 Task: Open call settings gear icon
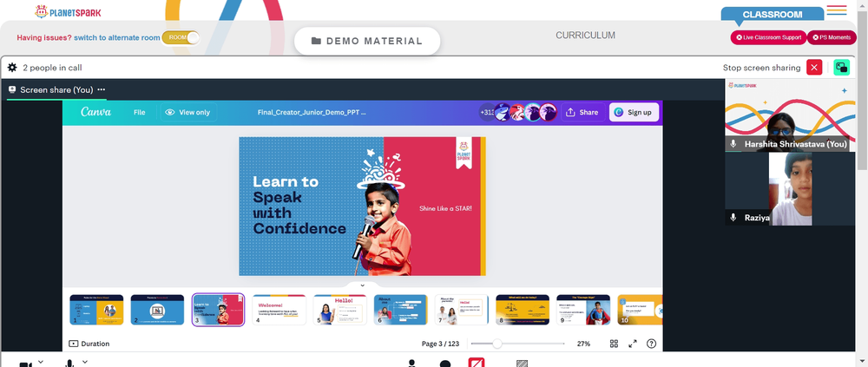point(12,68)
